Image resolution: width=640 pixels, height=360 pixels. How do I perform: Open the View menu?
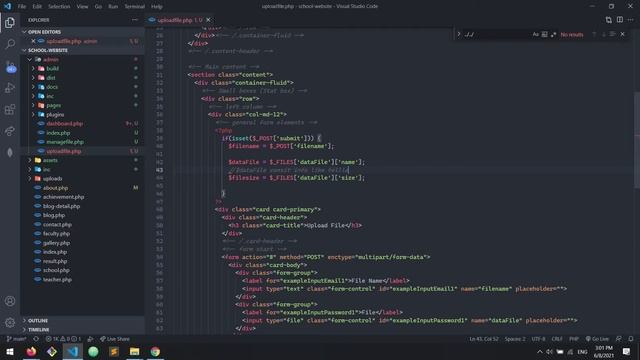click(x=82, y=6)
